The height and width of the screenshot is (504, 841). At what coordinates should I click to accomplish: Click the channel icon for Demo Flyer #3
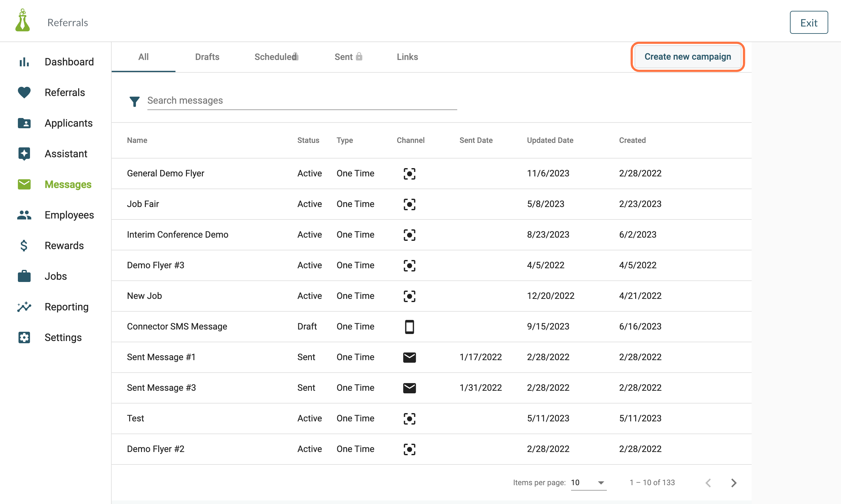(410, 265)
